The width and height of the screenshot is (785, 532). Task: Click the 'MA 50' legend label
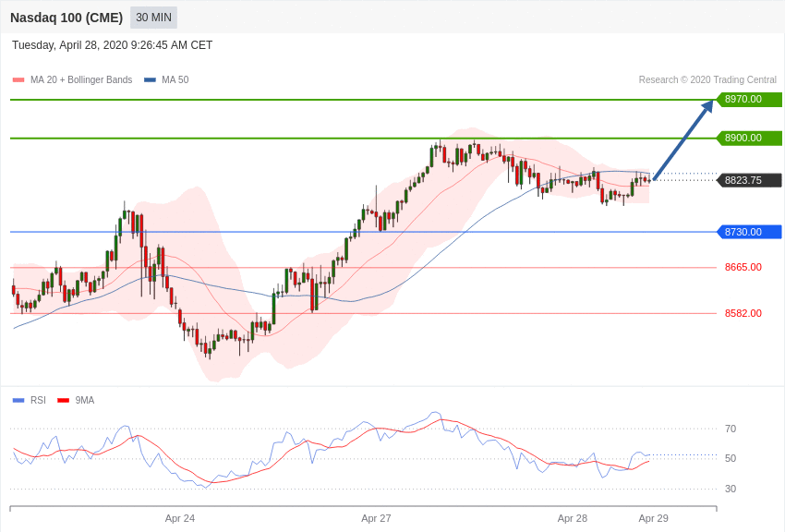click(x=175, y=79)
